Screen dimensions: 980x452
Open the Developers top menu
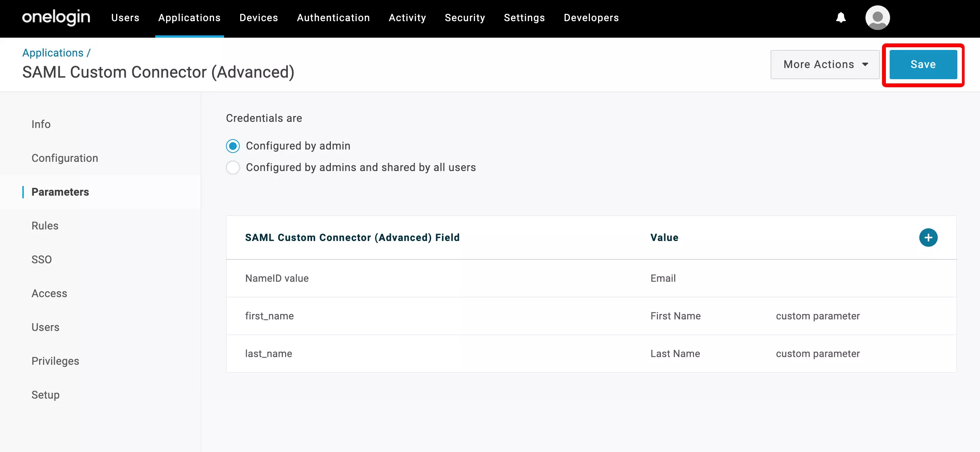point(591,18)
